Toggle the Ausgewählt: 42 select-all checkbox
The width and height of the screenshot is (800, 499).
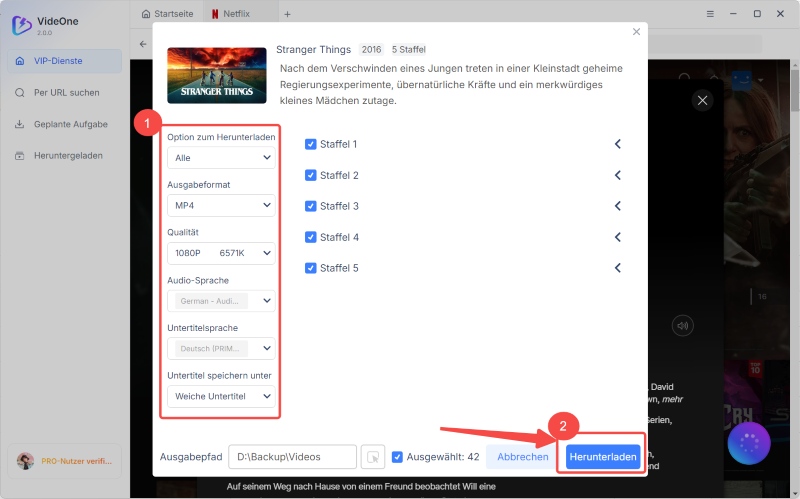(397, 457)
